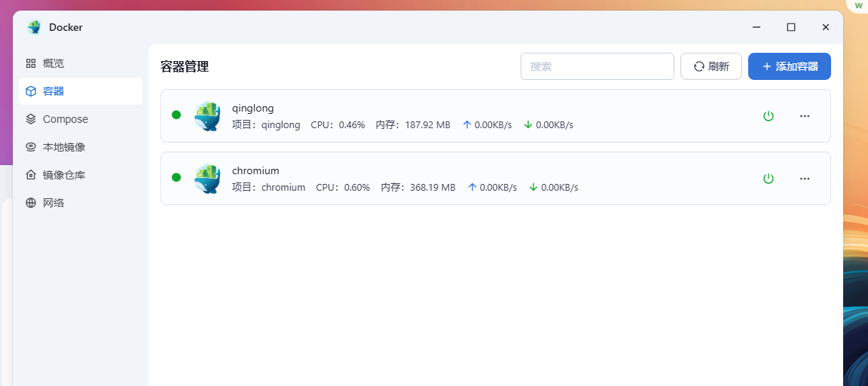
Task: Open 镜像仓库 image registry
Action: coord(81,175)
